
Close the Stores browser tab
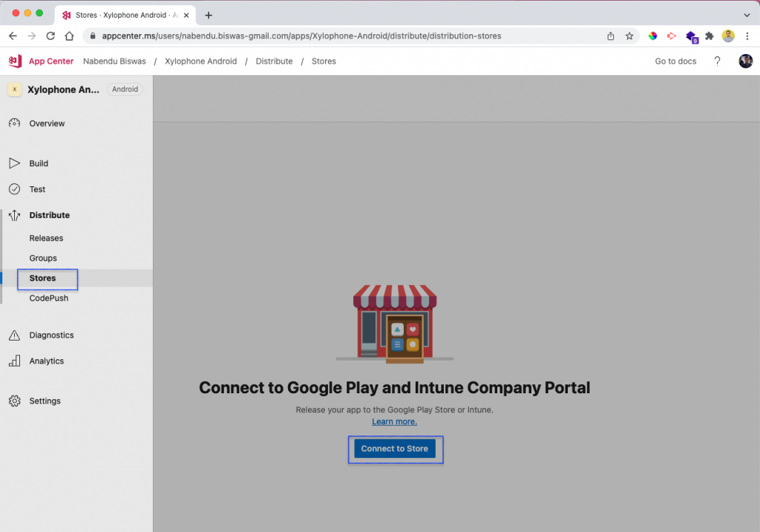pos(186,16)
